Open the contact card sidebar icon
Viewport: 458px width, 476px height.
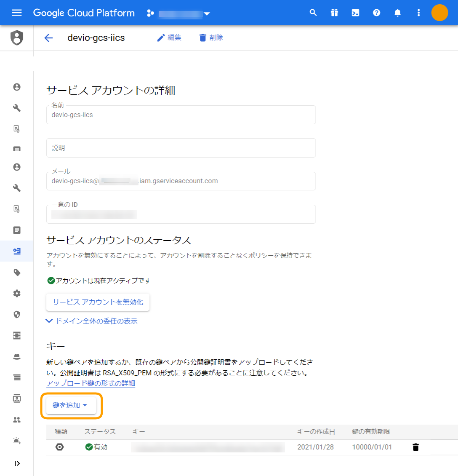[17, 398]
